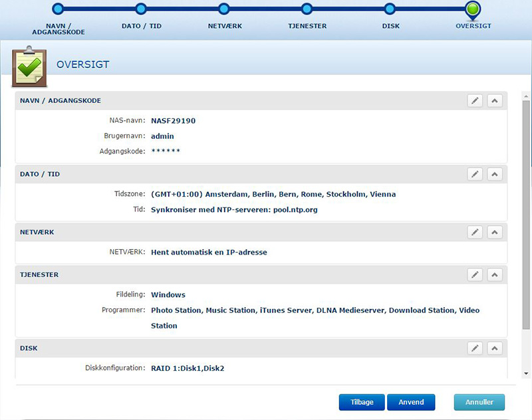The height and width of the screenshot is (420, 532).
Task: Click the Diskkonfiguration label
Action: (x=115, y=367)
